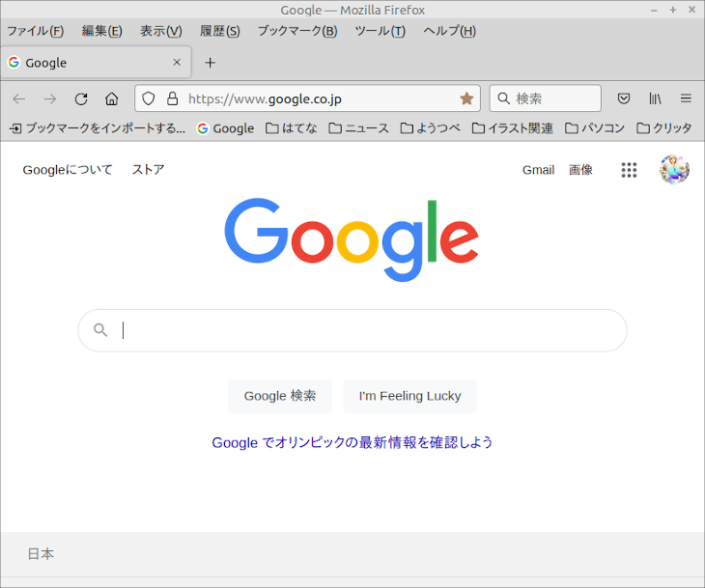Open the 履歴(S) menu
This screenshot has height=588, width=705.
[220, 31]
